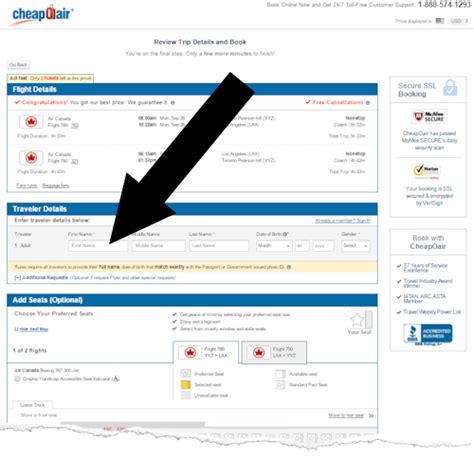The height and width of the screenshot is (458, 474).
Task: Click the cheapOair logo
Action: point(43,15)
